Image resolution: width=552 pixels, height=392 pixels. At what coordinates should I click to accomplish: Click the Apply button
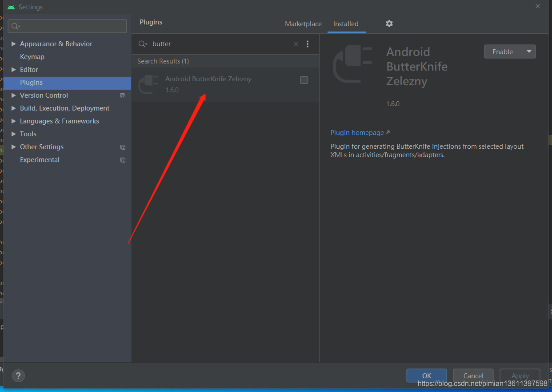pyautogui.click(x=520, y=376)
